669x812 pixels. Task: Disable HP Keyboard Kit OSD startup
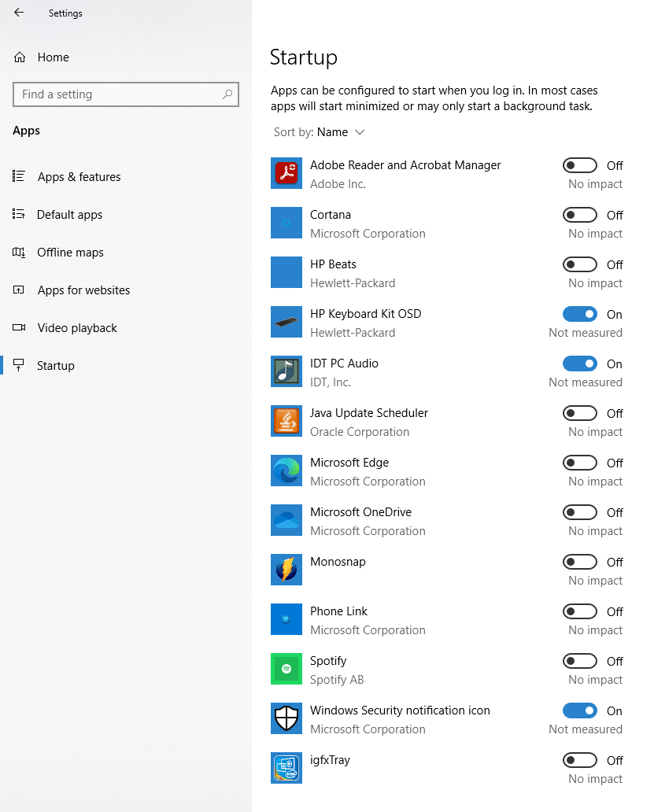580,314
